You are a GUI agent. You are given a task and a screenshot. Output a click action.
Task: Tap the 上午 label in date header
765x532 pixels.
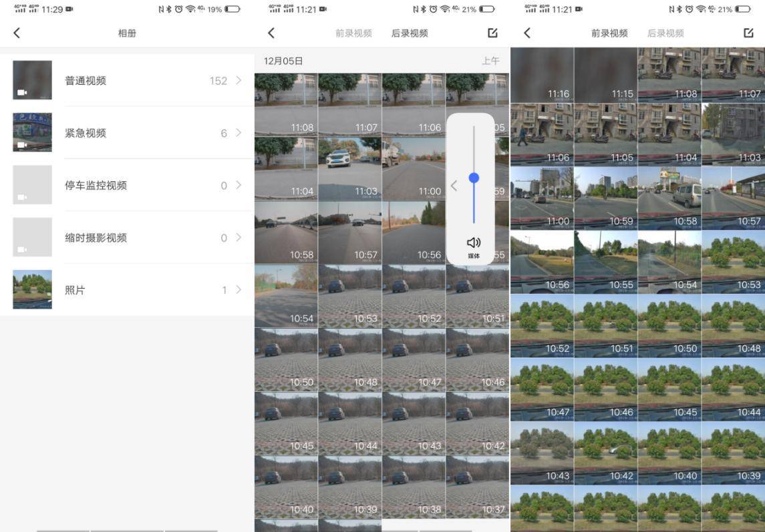(490, 61)
